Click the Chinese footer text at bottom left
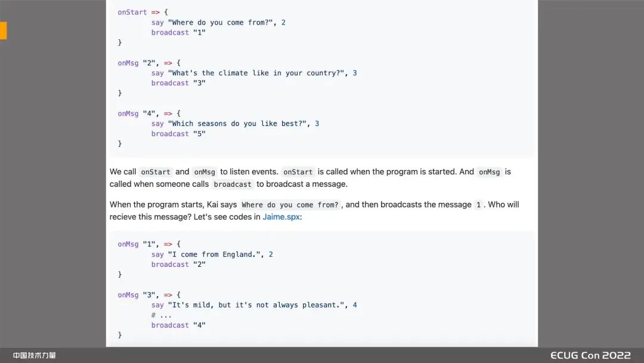 [x=35, y=356]
